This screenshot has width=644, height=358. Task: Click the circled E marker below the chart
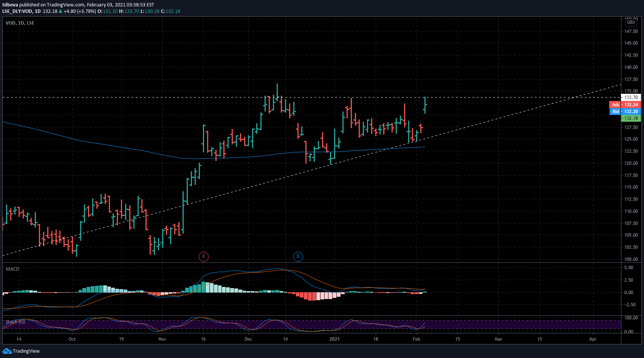pos(204,256)
